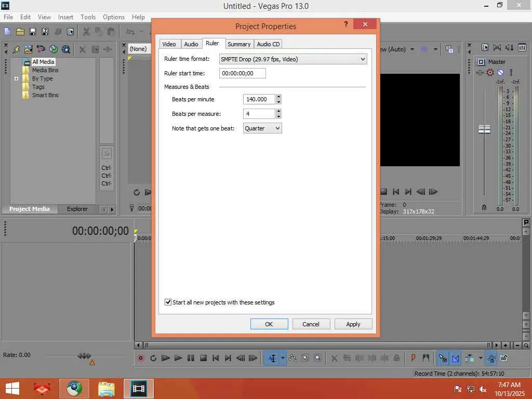532x399 pixels.
Task: Click the Master bus FX gear icon
Action: 490,72
